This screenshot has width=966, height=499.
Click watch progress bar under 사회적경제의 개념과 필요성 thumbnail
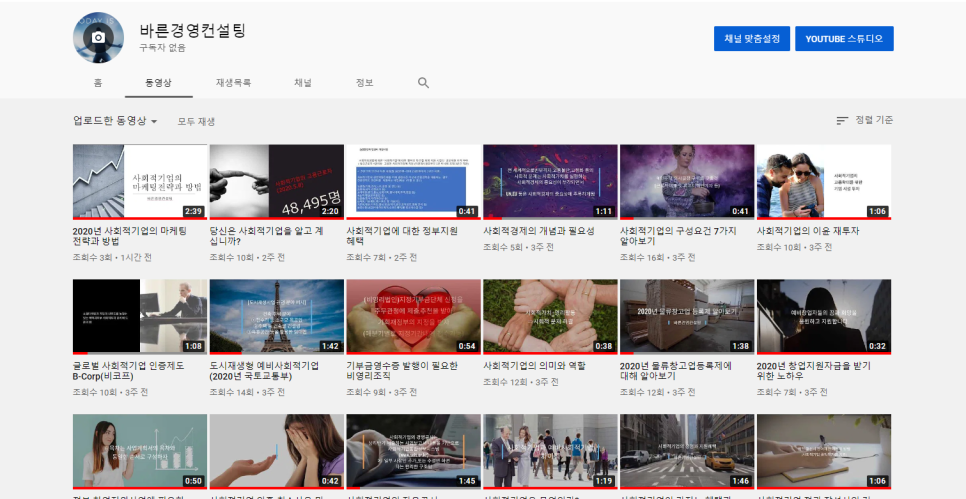coord(550,219)
